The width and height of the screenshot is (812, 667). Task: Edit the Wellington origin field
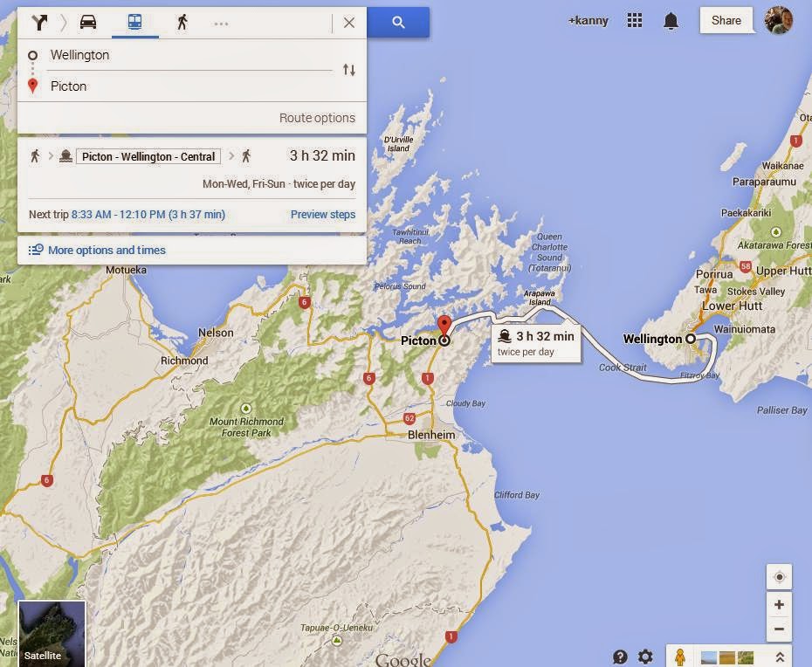tap(190, 55)
